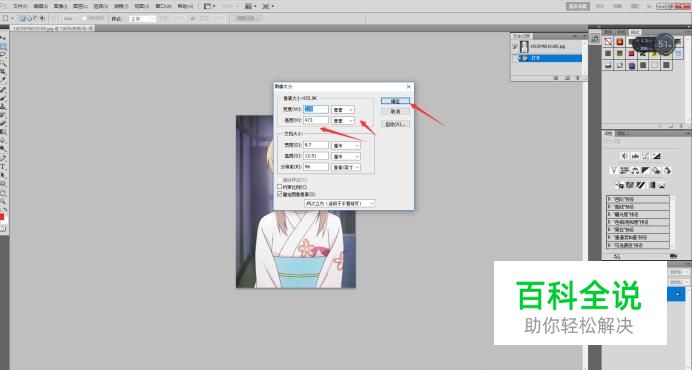Click the red foreground color swatch in toolbox
The image size is (692, 370).
pos(2,218)
